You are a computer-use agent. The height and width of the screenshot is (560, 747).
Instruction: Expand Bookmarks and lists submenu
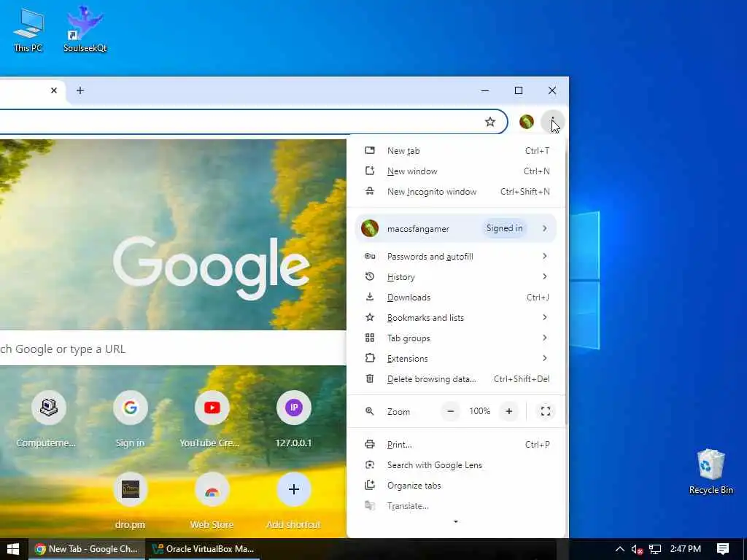[x=457, y=318]
